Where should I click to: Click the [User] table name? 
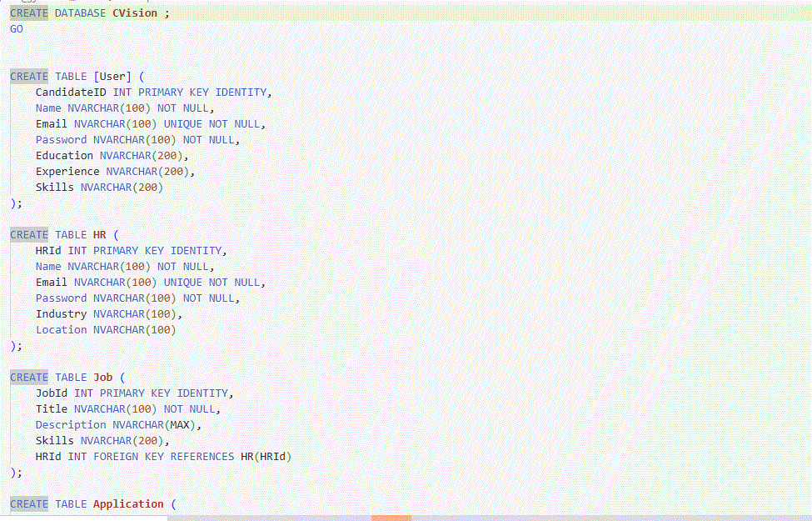click(x=112, y=77)
